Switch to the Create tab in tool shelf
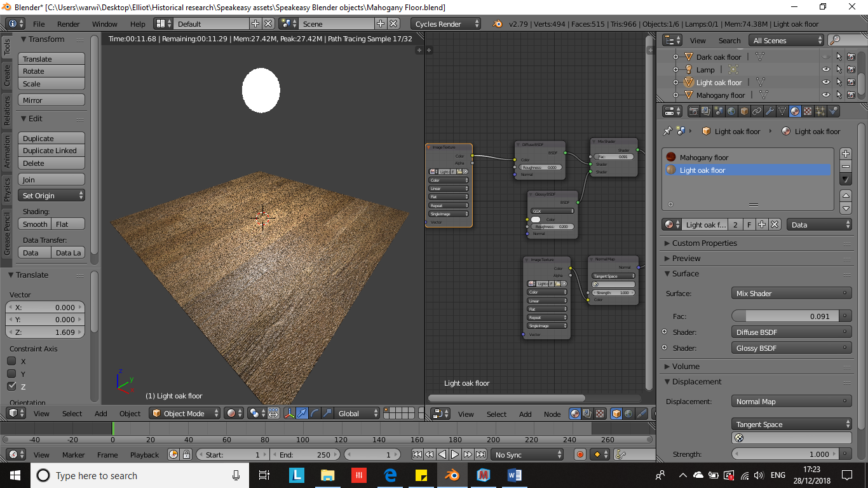Viewport: 868px width, 488px height. [x=7, y=75]
